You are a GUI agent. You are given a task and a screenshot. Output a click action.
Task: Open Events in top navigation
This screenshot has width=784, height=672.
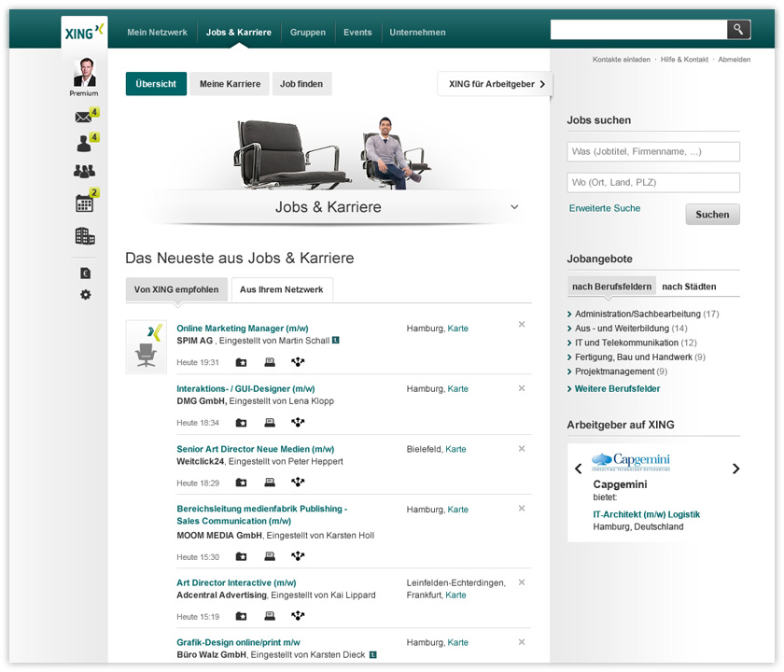click(357, 32)
